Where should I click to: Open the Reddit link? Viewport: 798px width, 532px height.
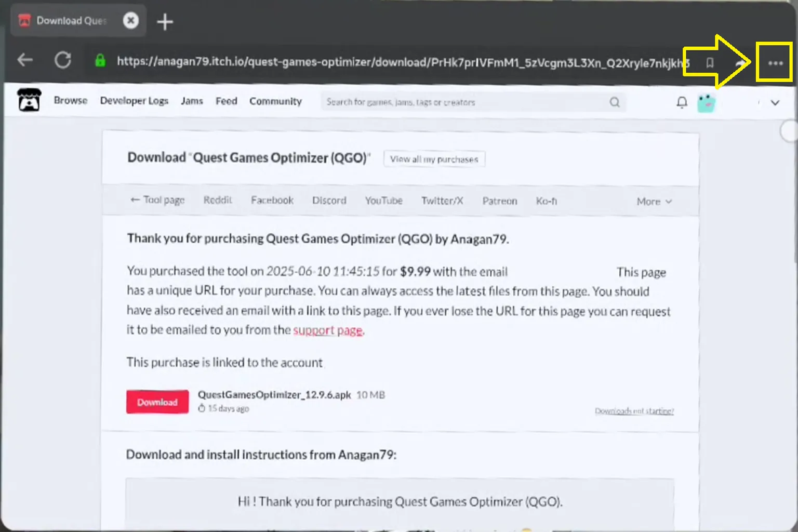218,200
